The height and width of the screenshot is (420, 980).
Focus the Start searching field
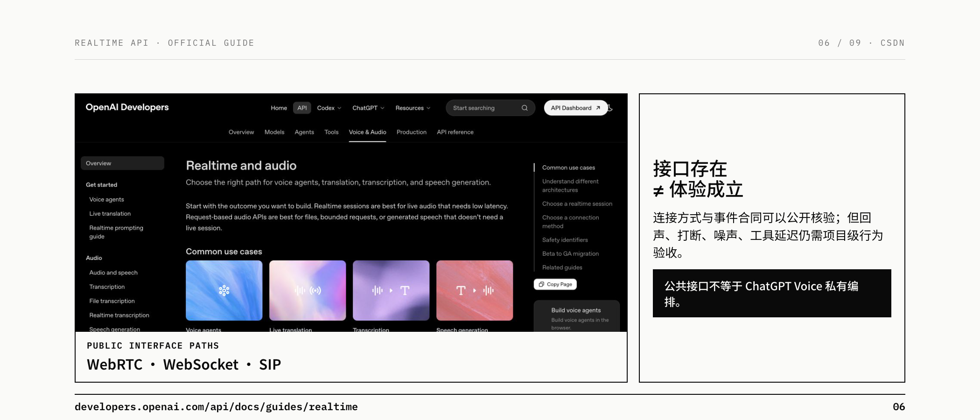490,108
